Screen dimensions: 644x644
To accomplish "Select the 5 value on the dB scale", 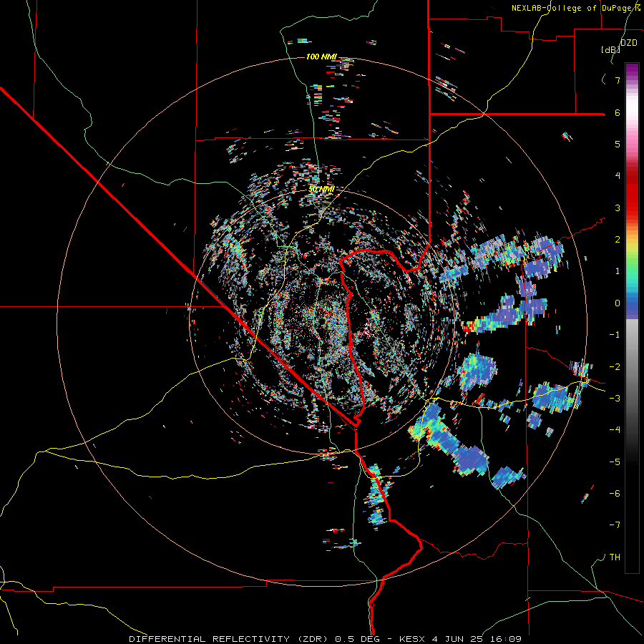I will [618, 144].
